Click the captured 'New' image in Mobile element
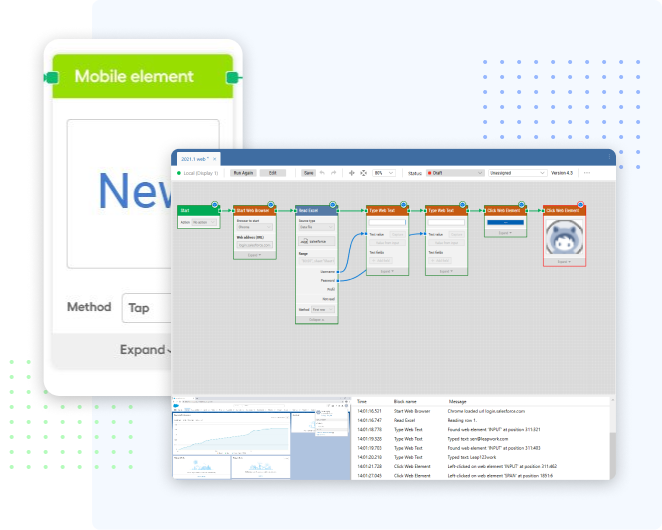Screen dimensions: 662x530 (x=119, y=194)
